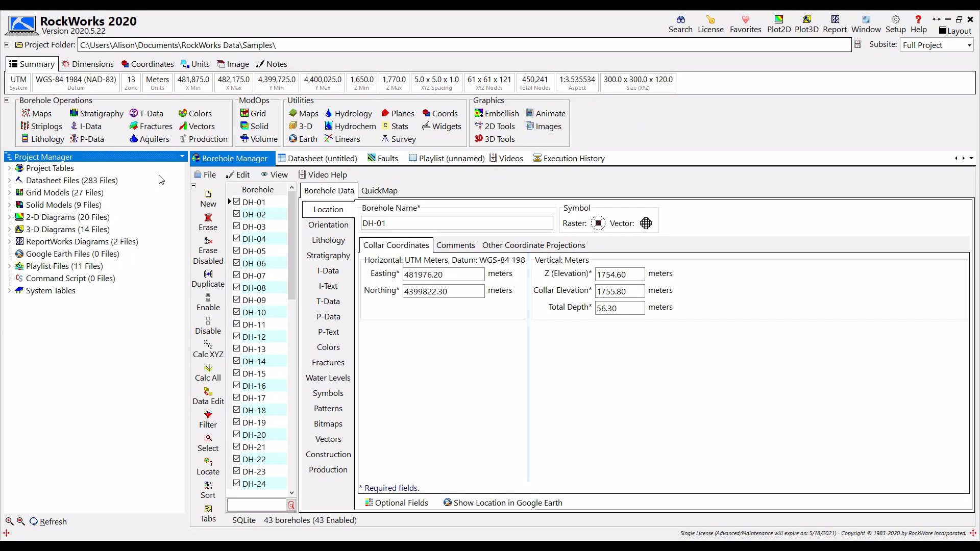Viewport: 980px width, 551px height.
Task: Open the Fractures tool
Action: click(151, 126)
